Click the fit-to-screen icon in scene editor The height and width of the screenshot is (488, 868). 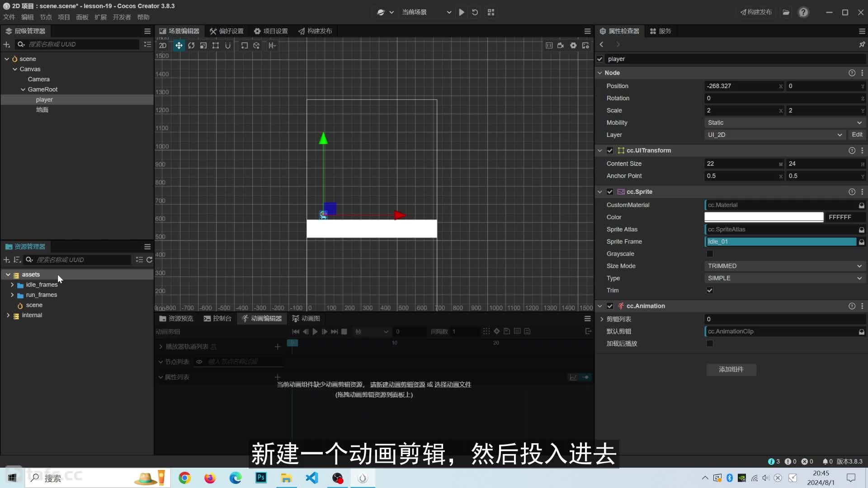(548, 45)
